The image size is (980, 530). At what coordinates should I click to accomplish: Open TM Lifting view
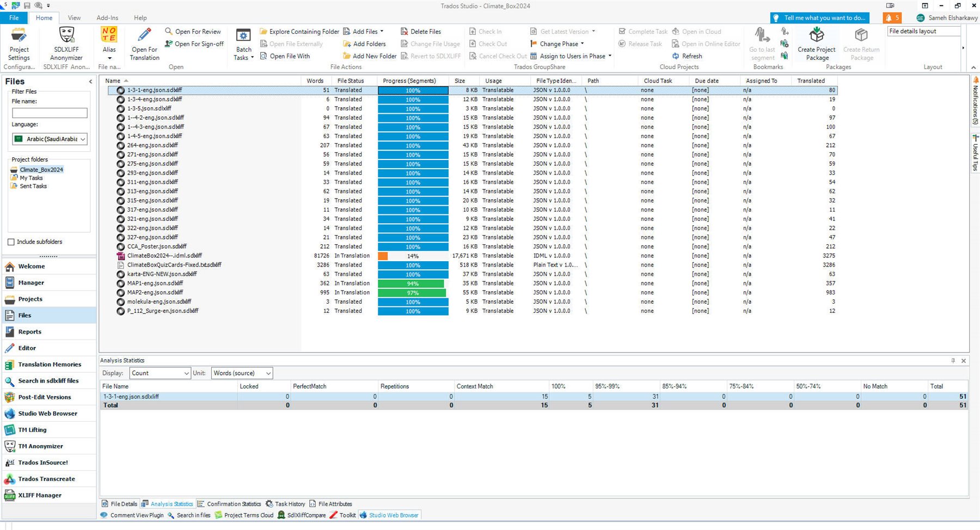49,430
